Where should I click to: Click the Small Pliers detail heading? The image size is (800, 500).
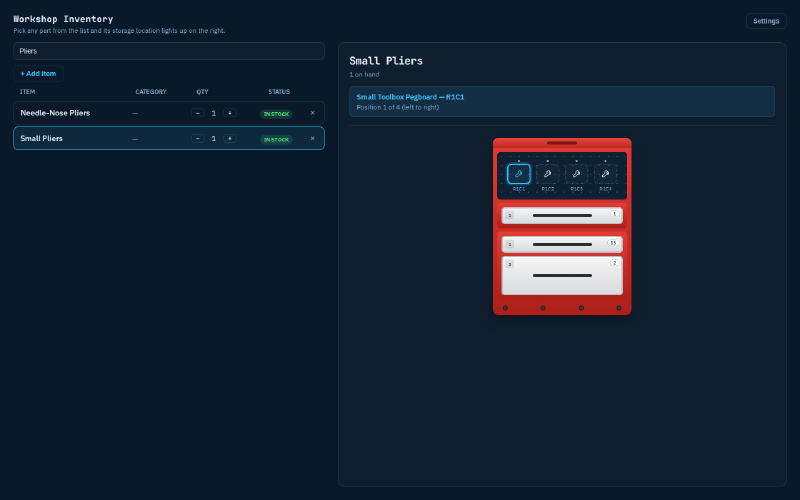386,61
